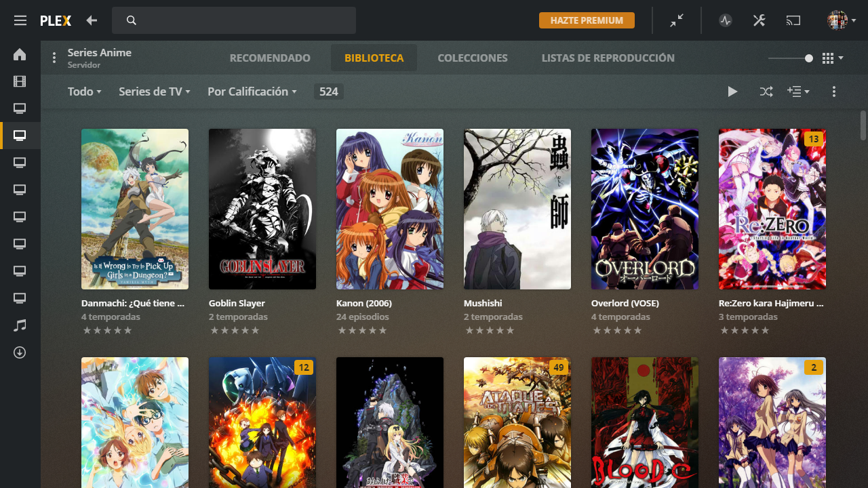Expand the 'Todo' filter dropdown

tap(84, 91)
